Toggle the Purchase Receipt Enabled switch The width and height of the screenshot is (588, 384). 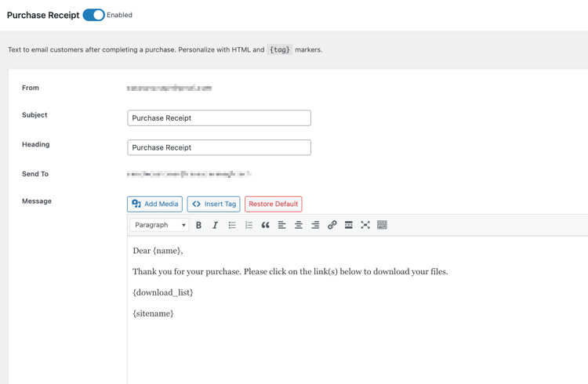[93, 15]
